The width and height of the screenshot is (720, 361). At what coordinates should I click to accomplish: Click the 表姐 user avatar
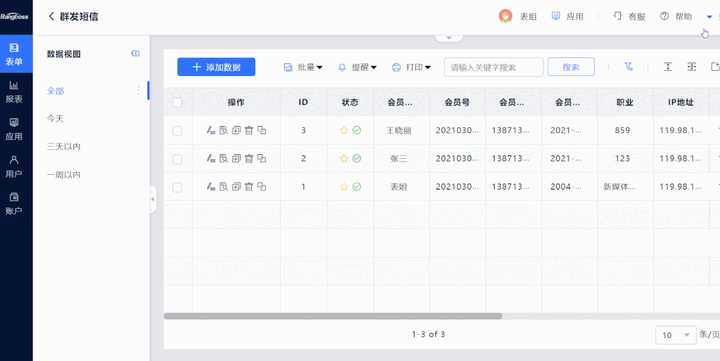point(505,17)
